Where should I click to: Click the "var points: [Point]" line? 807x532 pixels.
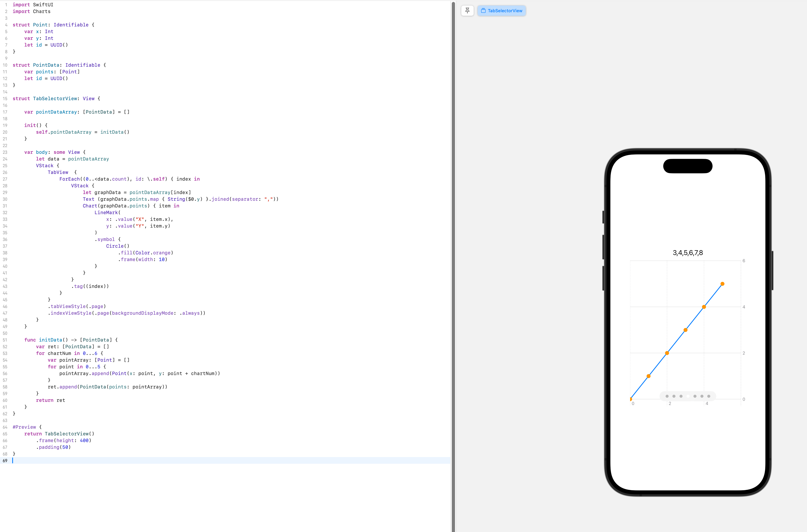tap(52, 72)
